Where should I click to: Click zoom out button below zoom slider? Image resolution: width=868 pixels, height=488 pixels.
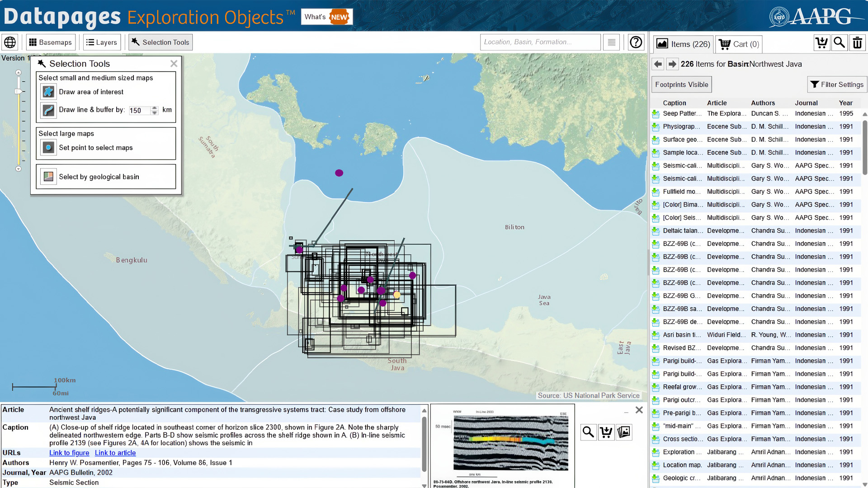point(19,169)
